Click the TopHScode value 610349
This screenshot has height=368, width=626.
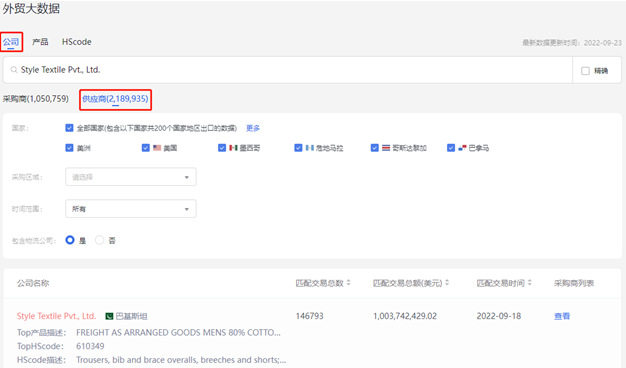(x=90, y=346)
